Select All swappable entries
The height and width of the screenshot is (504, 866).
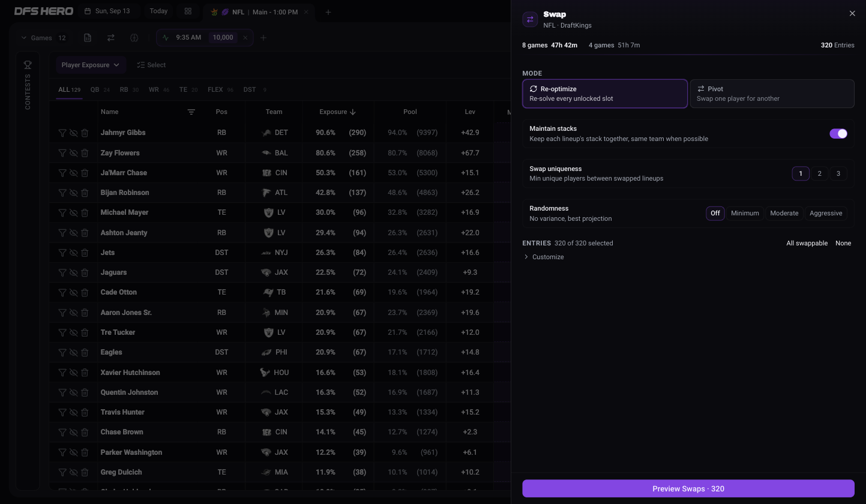point(807,243)
